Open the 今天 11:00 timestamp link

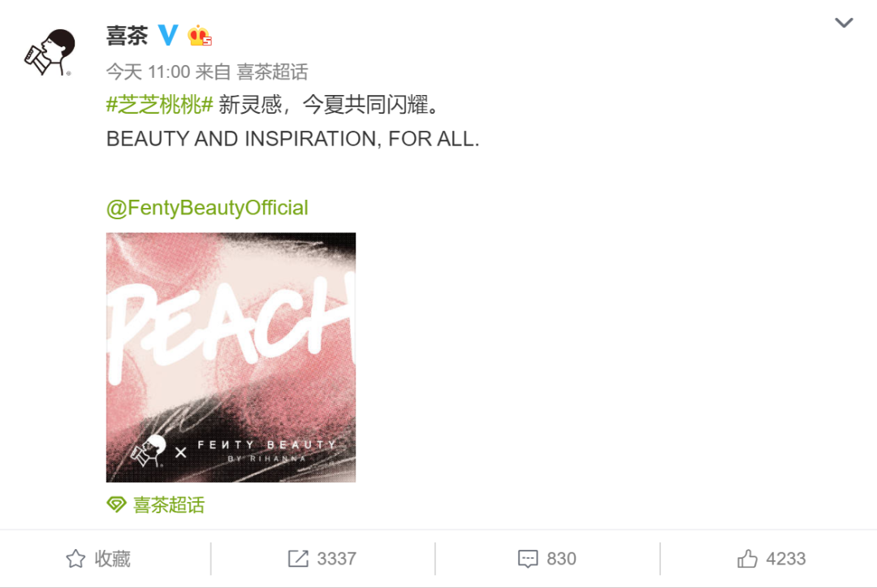(149, 71)
